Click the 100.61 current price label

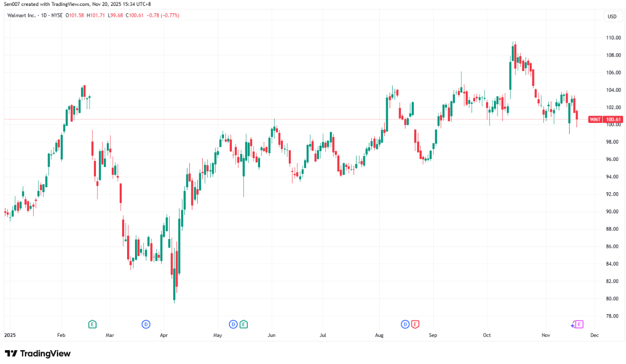[613, 120]
